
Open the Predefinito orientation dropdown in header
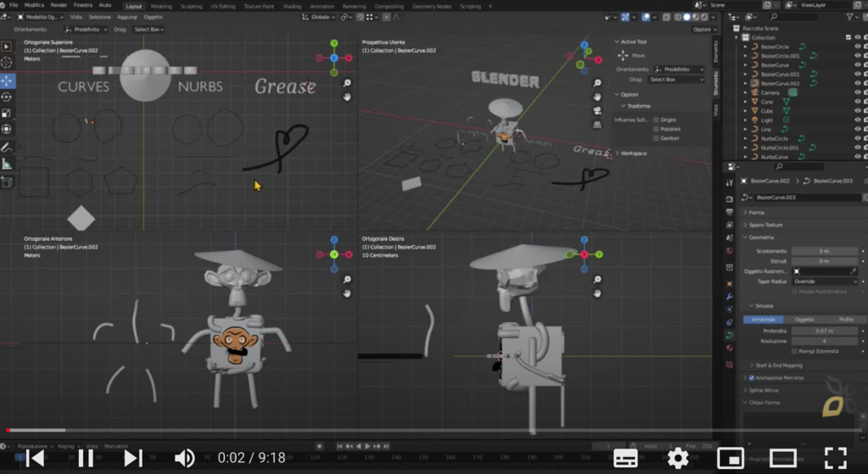tap(86, 30)
